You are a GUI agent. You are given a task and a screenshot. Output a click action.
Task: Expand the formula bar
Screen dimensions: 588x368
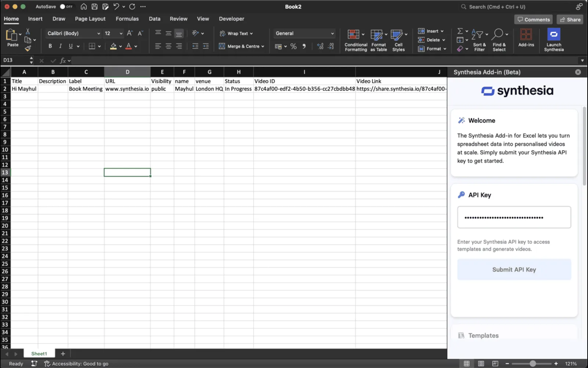coord(582,60)
